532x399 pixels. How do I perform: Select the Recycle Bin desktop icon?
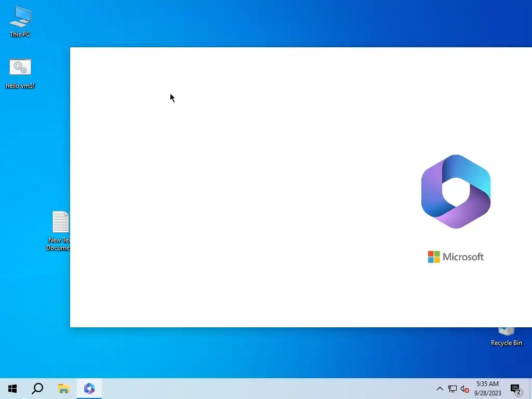pos(506,337)
